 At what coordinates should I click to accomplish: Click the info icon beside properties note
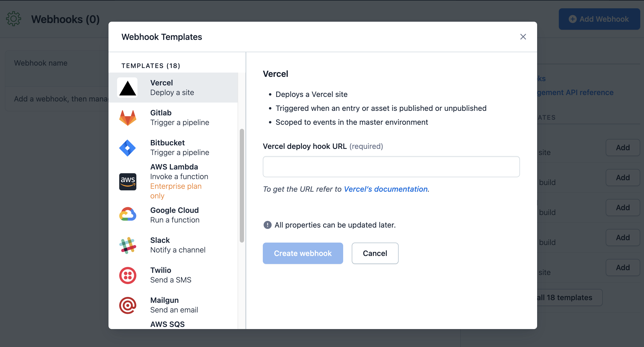[267, 225]
